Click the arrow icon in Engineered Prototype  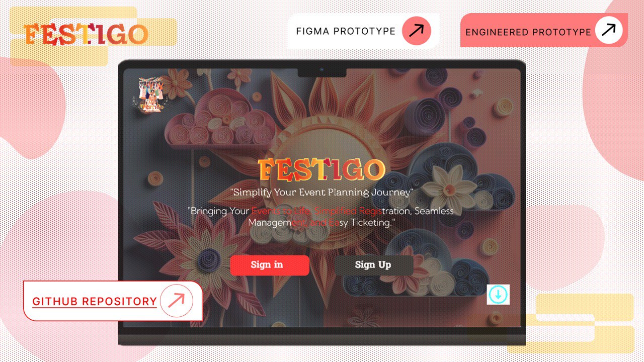tap(609, 31)
